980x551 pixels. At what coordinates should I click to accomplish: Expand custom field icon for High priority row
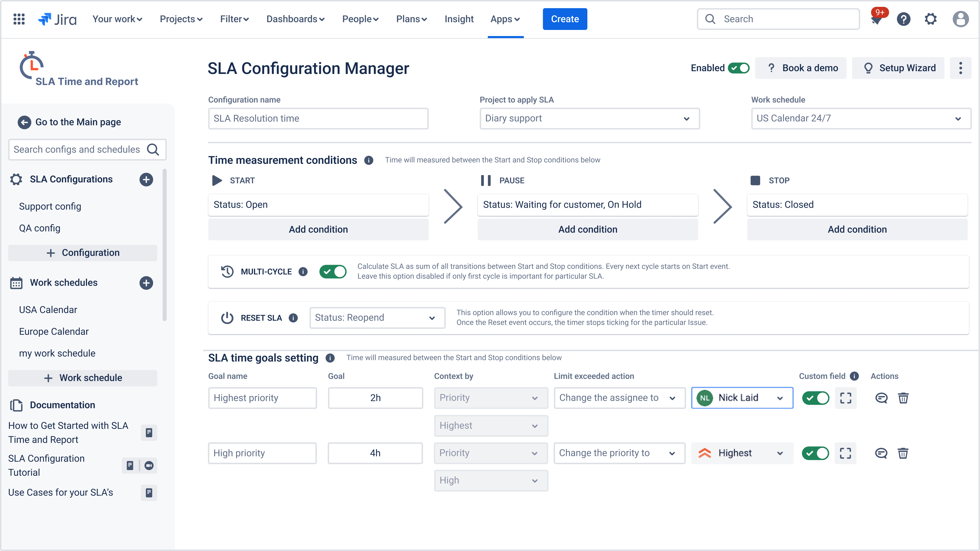[x=845, y=453]
